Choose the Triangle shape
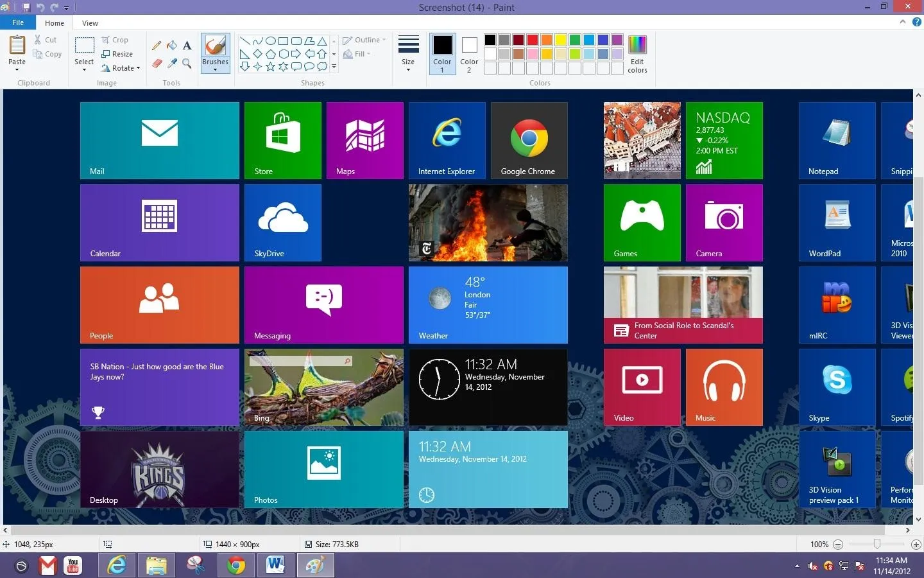The height and width of the screenshot is (578, 924). pos(322,41)
